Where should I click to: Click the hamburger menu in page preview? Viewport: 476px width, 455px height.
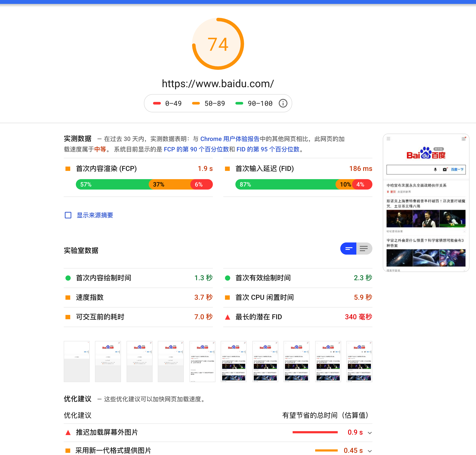click(388, 139)
